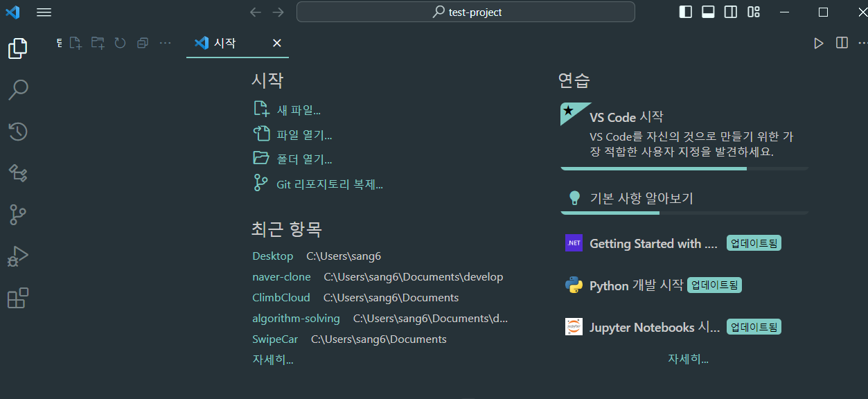
Task: Go forward with the right arrow
Action: pyautogui.click(x=278, y=12)
